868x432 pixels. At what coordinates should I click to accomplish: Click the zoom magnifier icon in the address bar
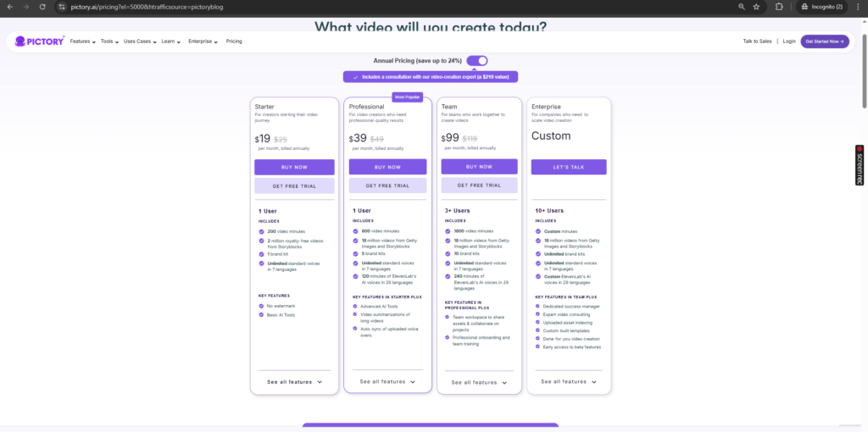pyautogui.click(x=742, y=7)
